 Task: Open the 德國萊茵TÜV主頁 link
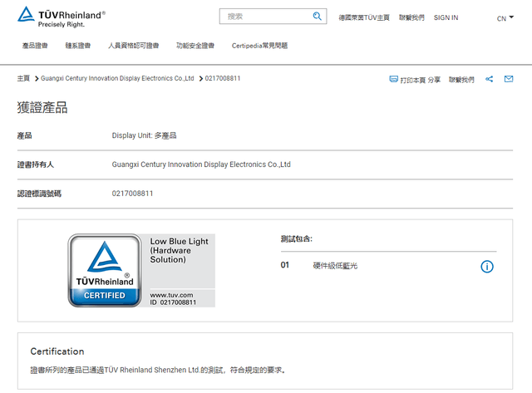[364, 17]
